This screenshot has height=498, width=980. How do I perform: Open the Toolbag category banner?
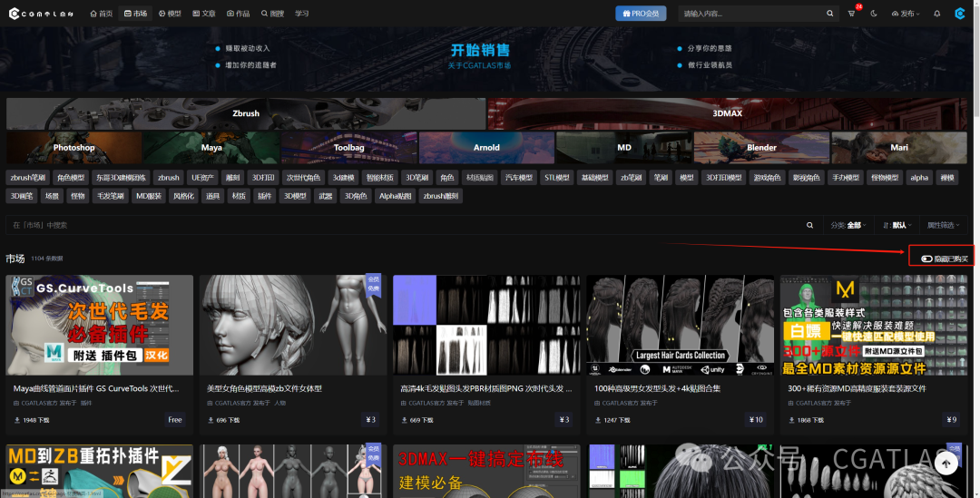click(x=348, y=148)
